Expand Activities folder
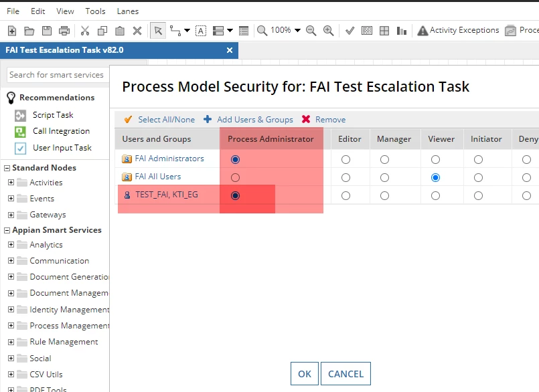Viewport: 539px width, 392px height. point(11,183)
